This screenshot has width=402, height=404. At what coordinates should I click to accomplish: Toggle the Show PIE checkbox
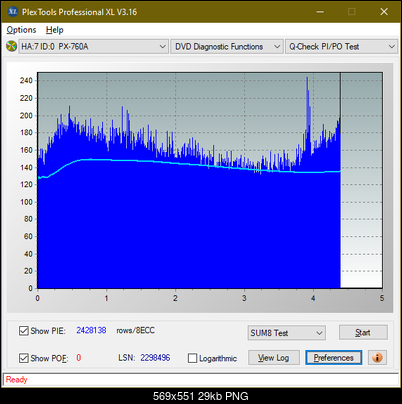23,331
